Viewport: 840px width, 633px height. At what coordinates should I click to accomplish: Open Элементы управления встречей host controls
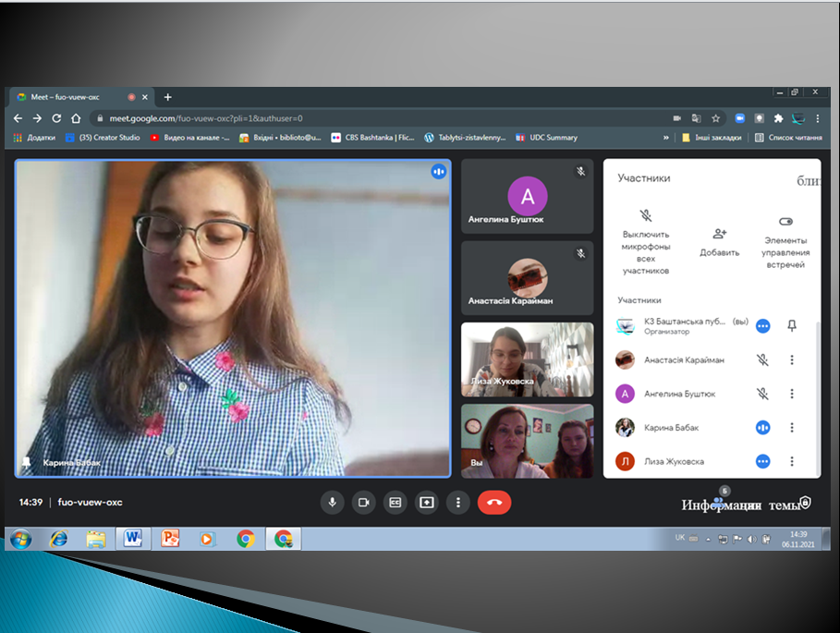(785, 222)
